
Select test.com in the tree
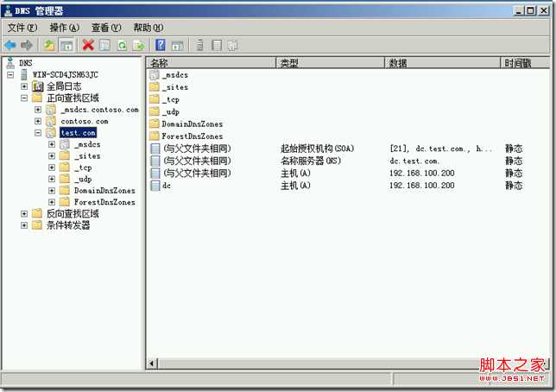pos(78,133)
